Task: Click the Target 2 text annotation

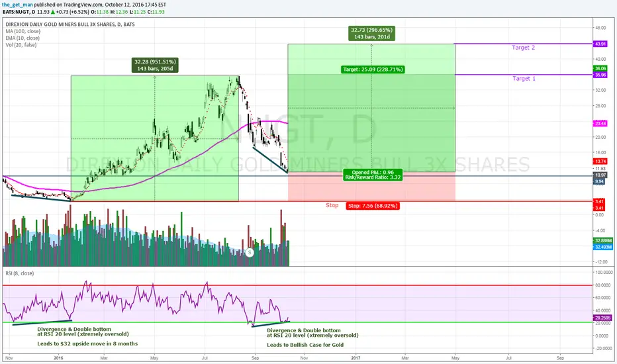Action: 523,48
